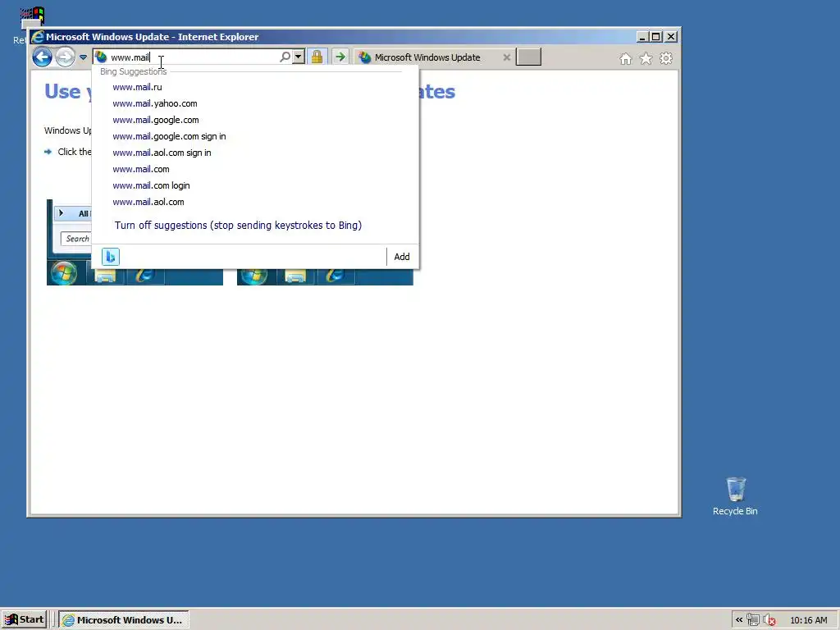Click Add search provider button
Viewport: 840px width, 630px height.
click(x=402, y=257)
